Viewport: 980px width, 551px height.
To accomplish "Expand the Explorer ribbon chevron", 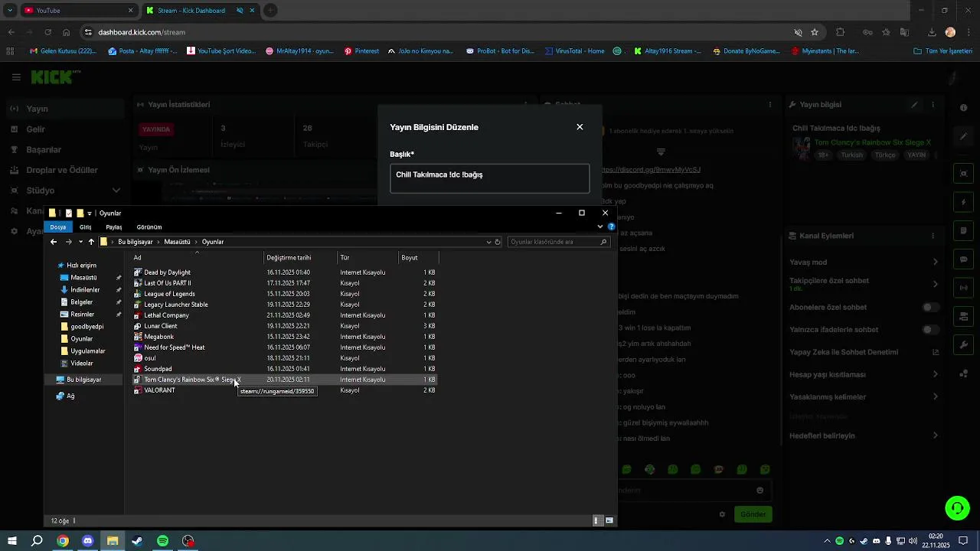I will tap(600, 227).
